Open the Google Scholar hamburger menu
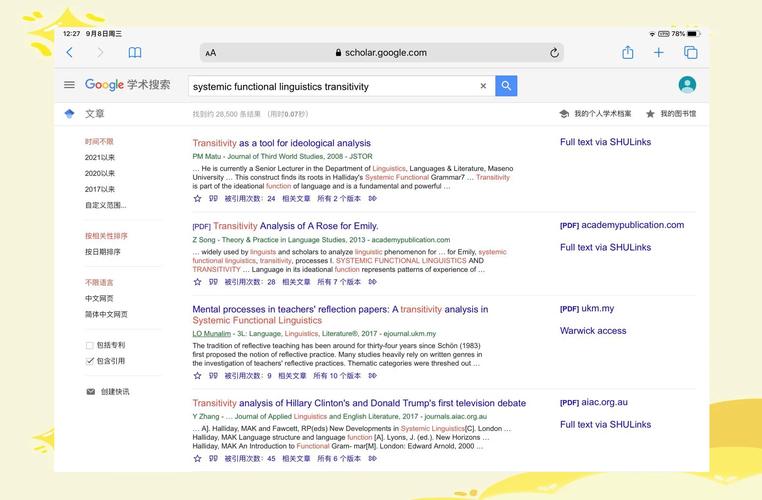 (69, 85)
